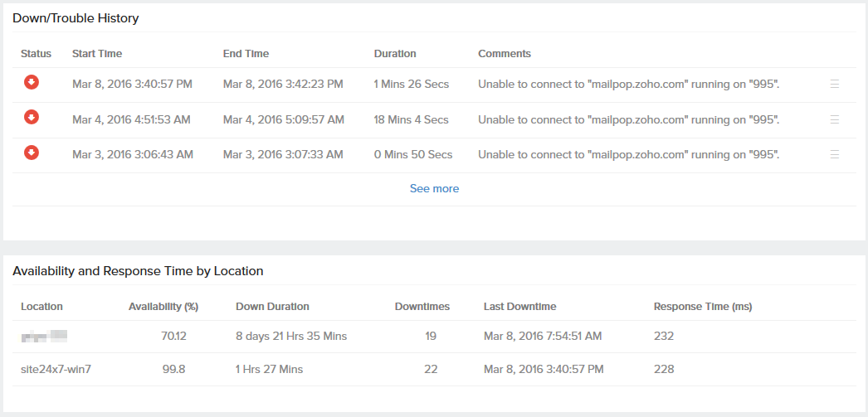The width and height of the screenshot is (868, 417).
Task: Click the Mar 8, 2016 7:54:51 AM last downtime
Action: [543, 337]
